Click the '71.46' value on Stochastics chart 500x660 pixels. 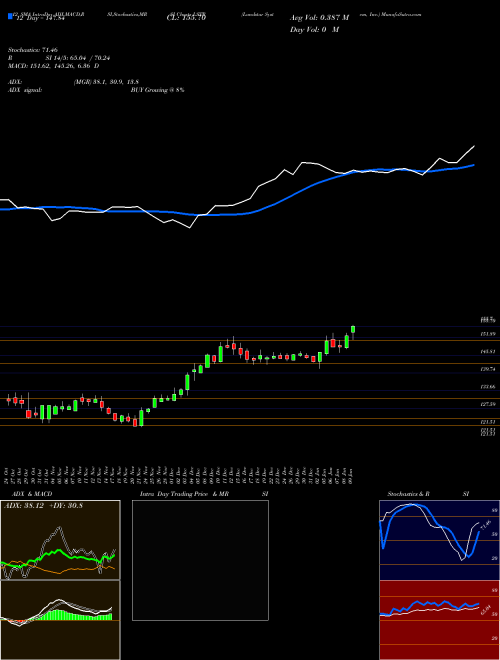coord(485,526)
